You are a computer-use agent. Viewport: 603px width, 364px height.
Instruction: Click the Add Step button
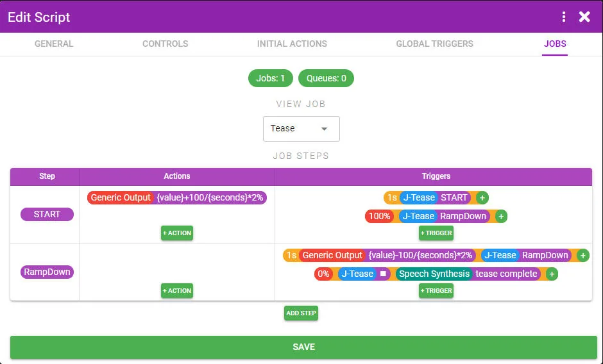point(301,313)
